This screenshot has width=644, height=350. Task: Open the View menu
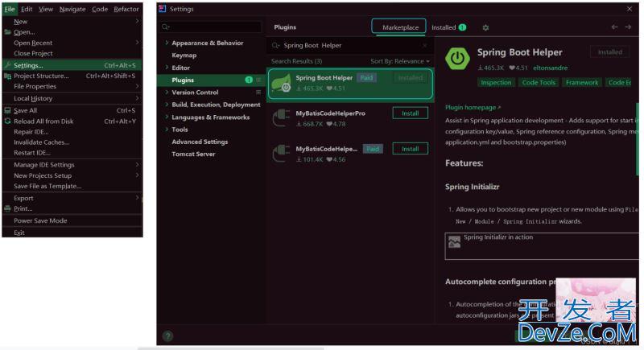point(46,9)
